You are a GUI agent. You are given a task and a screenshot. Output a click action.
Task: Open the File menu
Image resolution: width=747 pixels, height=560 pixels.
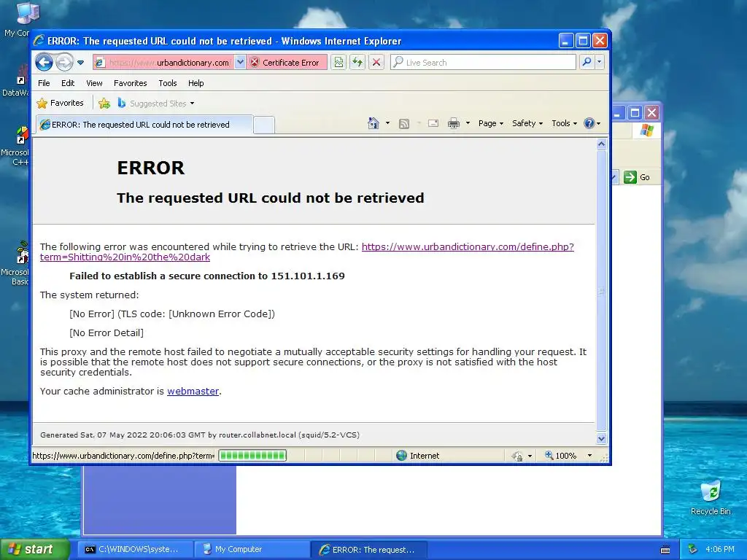(44, 83)
